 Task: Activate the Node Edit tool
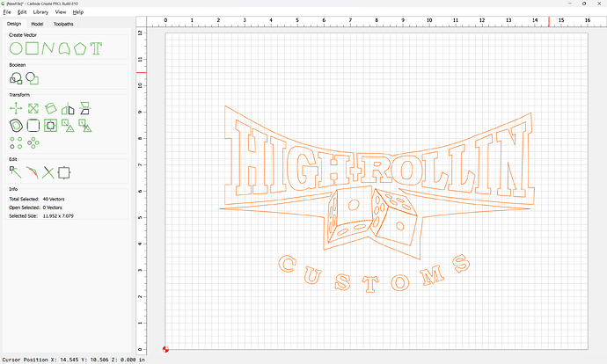(x=16, y=172)
